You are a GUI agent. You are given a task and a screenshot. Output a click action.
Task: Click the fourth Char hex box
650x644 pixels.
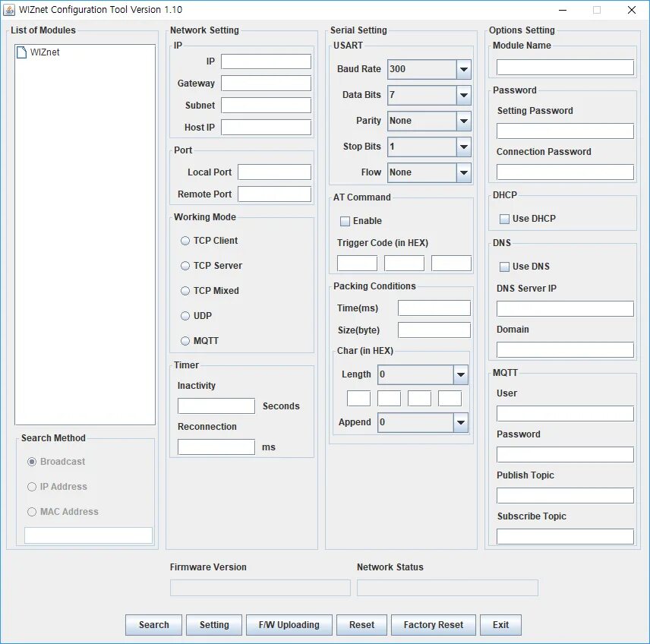pyautogui.click(x=450, y=399)
